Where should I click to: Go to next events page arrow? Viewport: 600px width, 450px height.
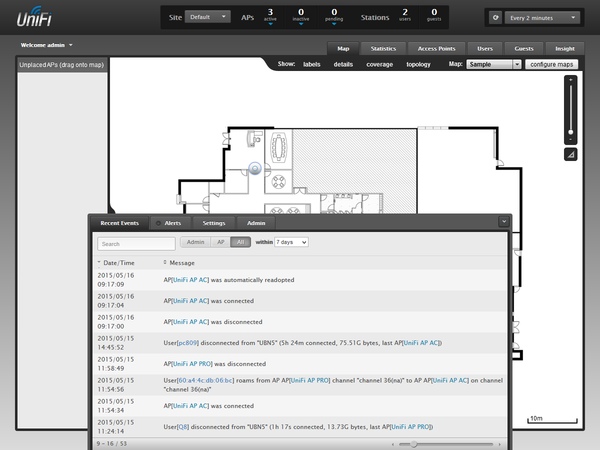click(499, 444)
